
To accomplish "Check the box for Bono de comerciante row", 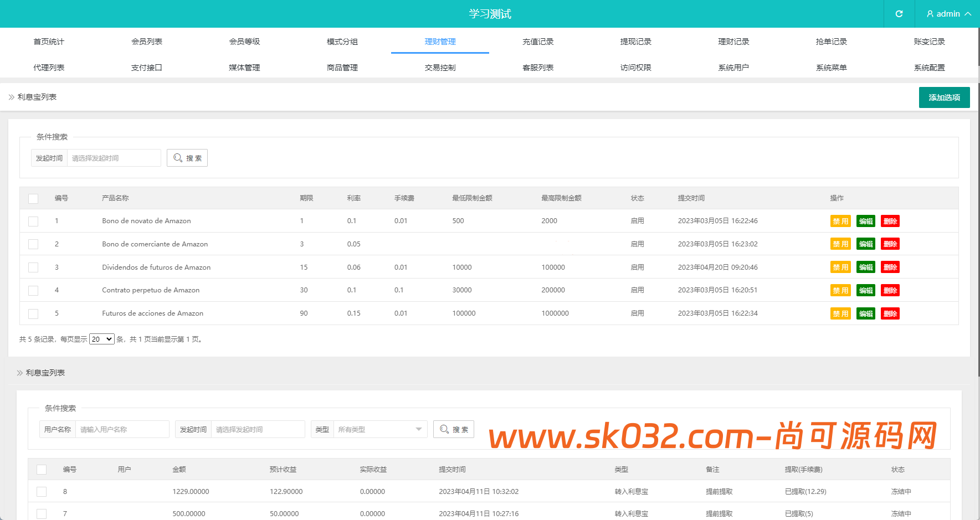I will pyautogui.click(x=33, y=244).
